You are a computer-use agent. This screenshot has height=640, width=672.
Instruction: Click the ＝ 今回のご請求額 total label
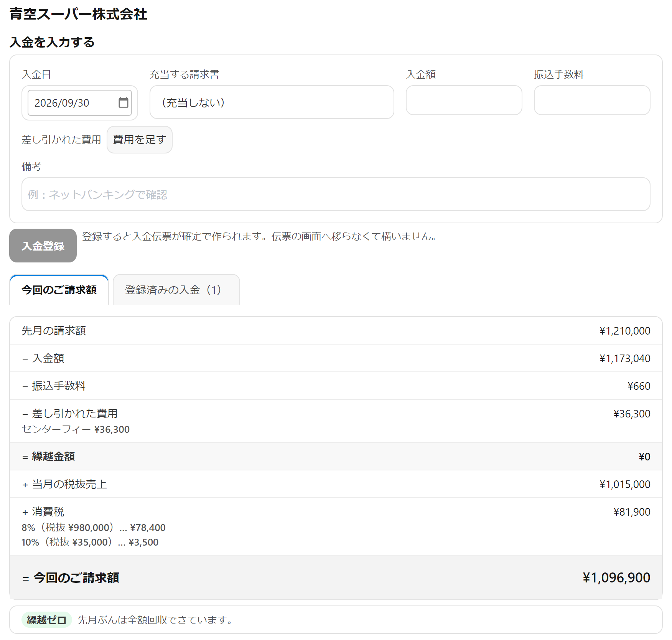point(71,577)
